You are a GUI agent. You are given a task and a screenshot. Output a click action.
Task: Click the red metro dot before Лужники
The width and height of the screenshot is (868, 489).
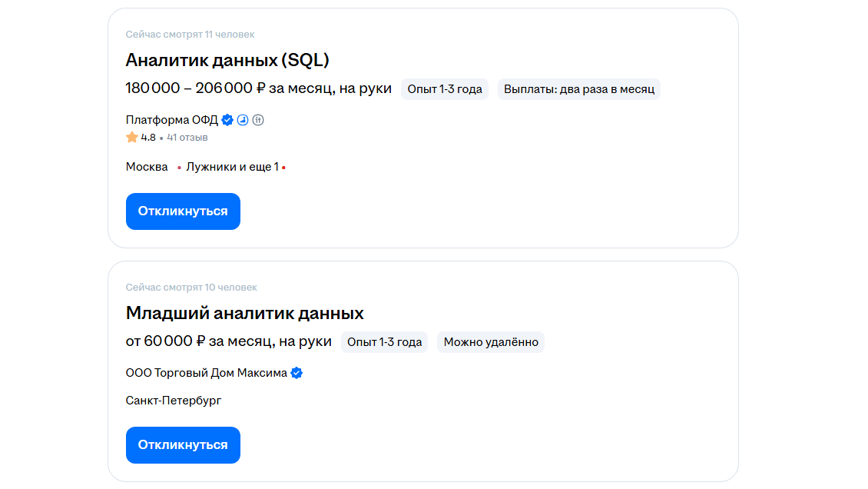pyautogui.click(x=179, y=168)
